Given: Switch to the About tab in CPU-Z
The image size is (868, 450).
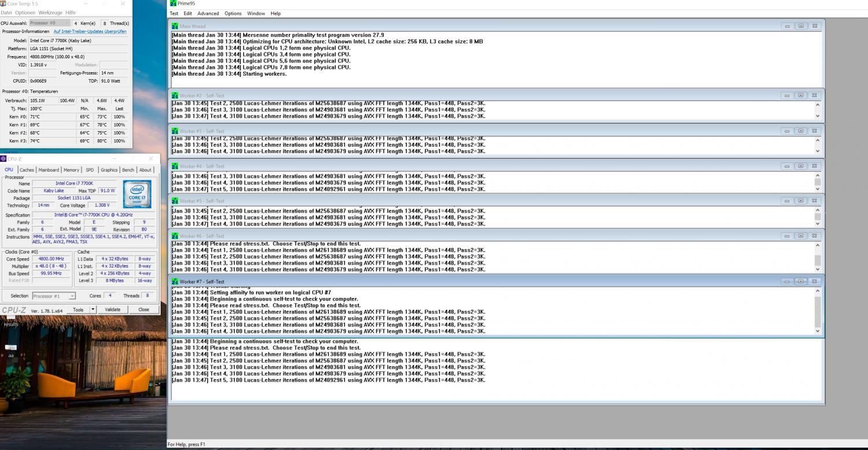Looking at the screenshot, I should pyautogui.click(x=145, y=170).
